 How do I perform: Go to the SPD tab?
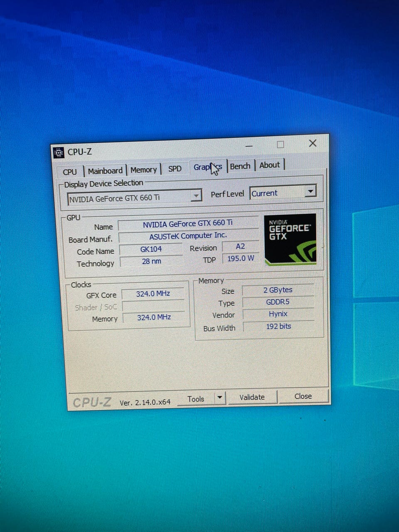tap(175, 168)
